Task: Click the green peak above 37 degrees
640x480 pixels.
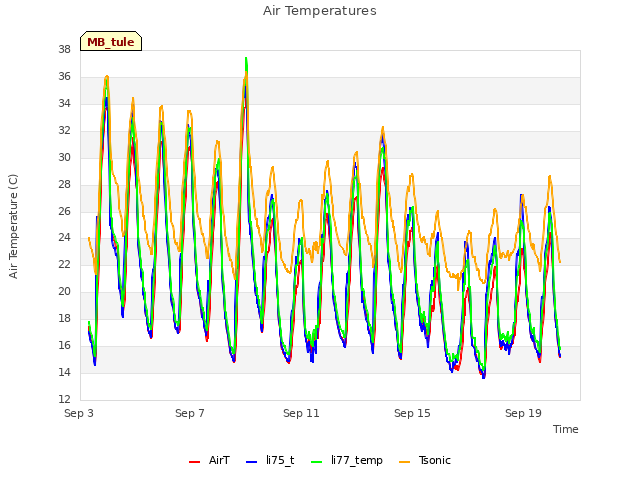Action: [x=246, y=59]
